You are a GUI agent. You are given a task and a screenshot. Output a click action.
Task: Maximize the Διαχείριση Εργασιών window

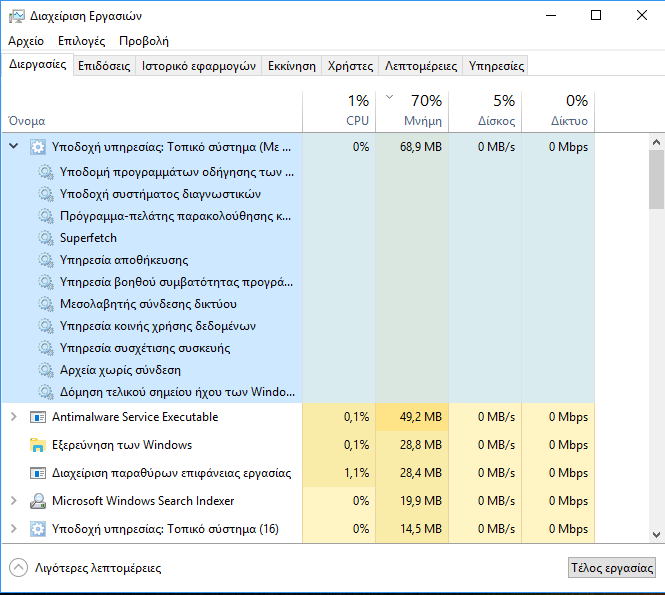point(596,16)
